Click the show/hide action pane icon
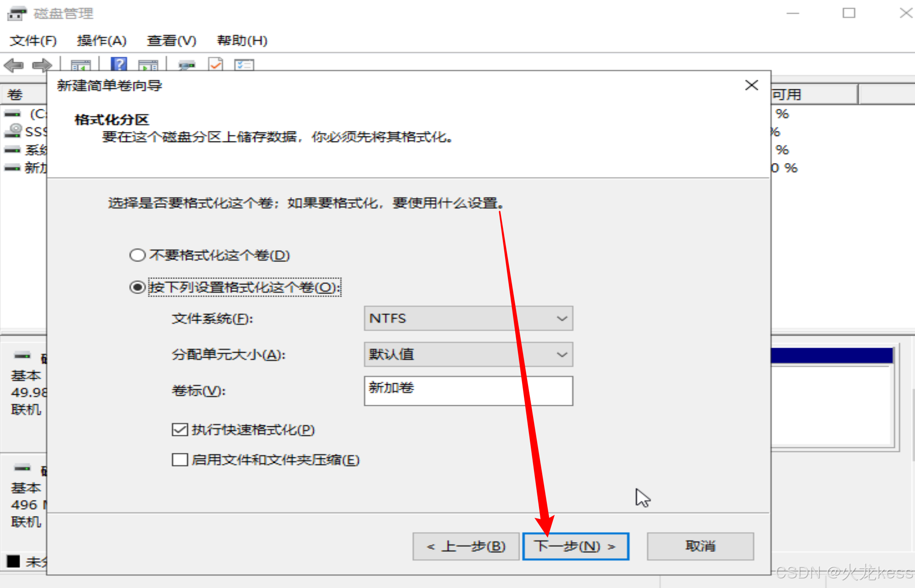Viewport: 915px width, 588px height. pos(148,65)
